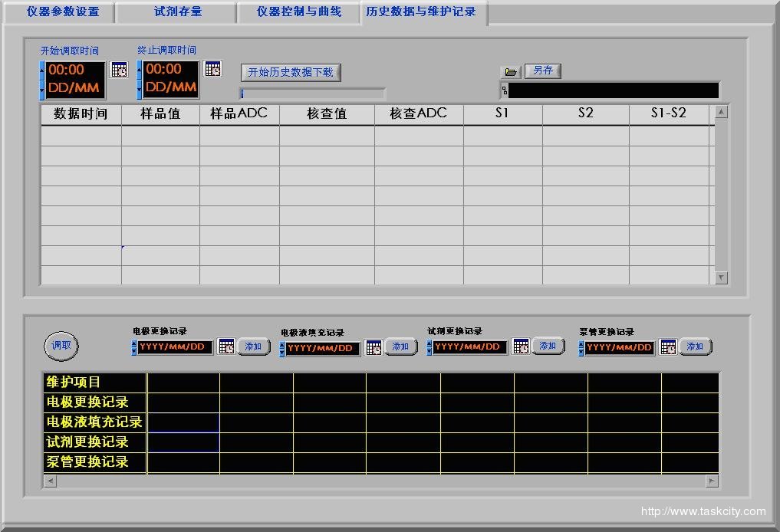
Task: Click the 另存 save-as button
Action: 543,71
